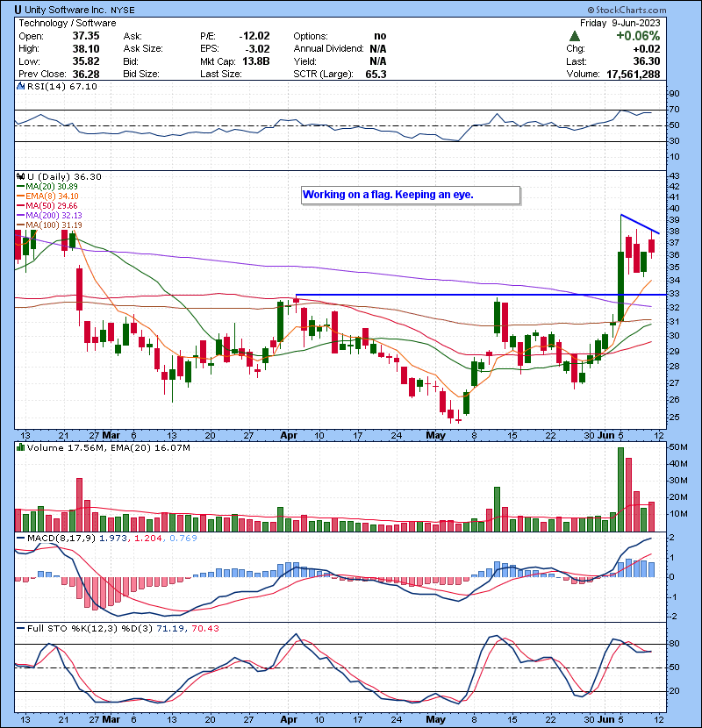Click the '90' RSI axis label
702x728 pixels.
tap(674, 93)
